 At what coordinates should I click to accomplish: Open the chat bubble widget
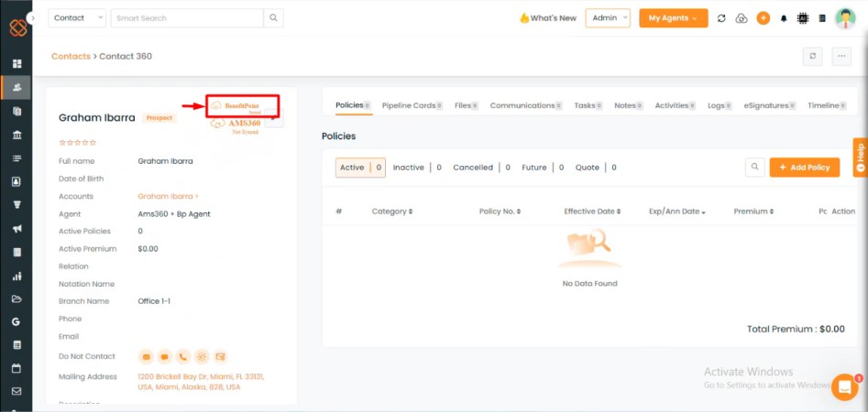(844, 387)
